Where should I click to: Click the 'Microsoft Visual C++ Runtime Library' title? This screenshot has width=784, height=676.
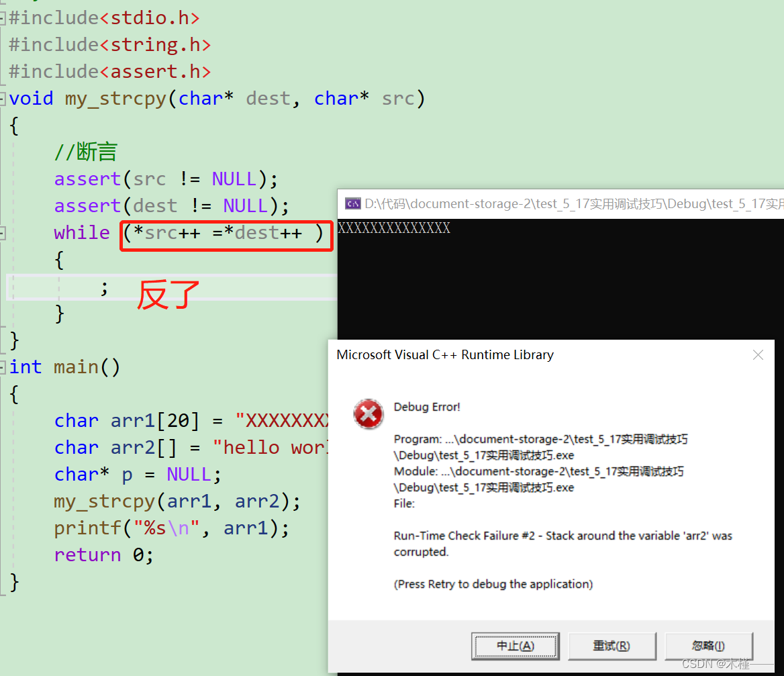[445, 355]
